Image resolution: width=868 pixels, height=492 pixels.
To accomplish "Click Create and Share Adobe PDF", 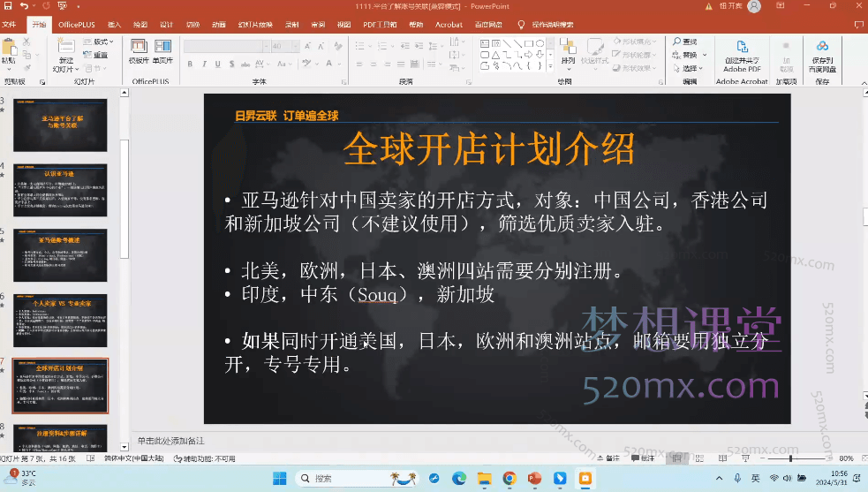I will pos(742,56).
